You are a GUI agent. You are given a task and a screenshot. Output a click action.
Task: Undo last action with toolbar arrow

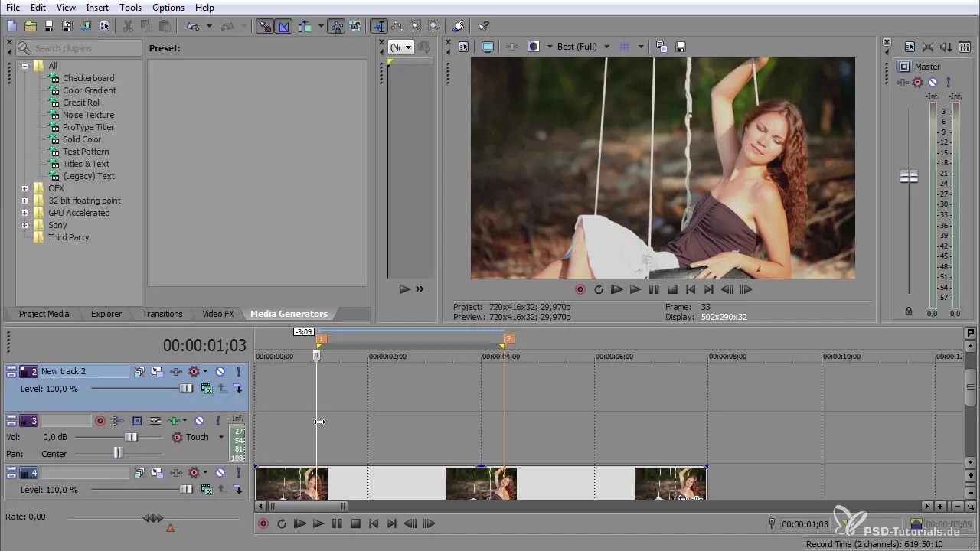[192, 26]
